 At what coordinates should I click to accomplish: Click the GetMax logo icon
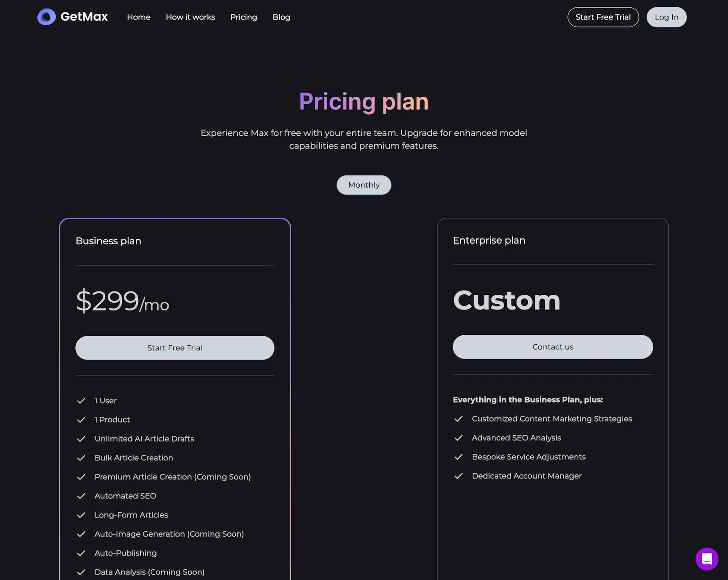click(46, 17)
